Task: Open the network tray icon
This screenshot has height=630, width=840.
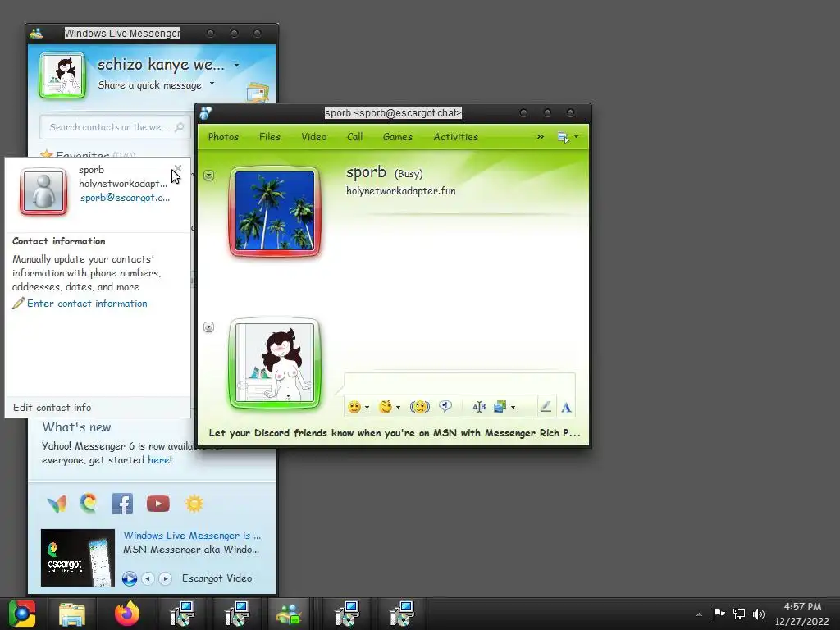Action: (739, 614)
